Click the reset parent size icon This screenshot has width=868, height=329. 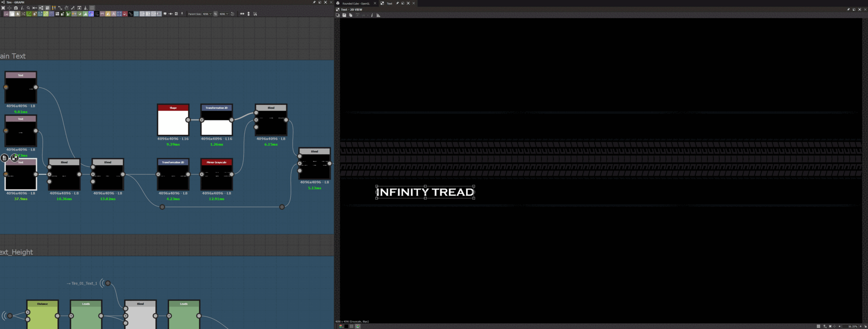(232, 14)
